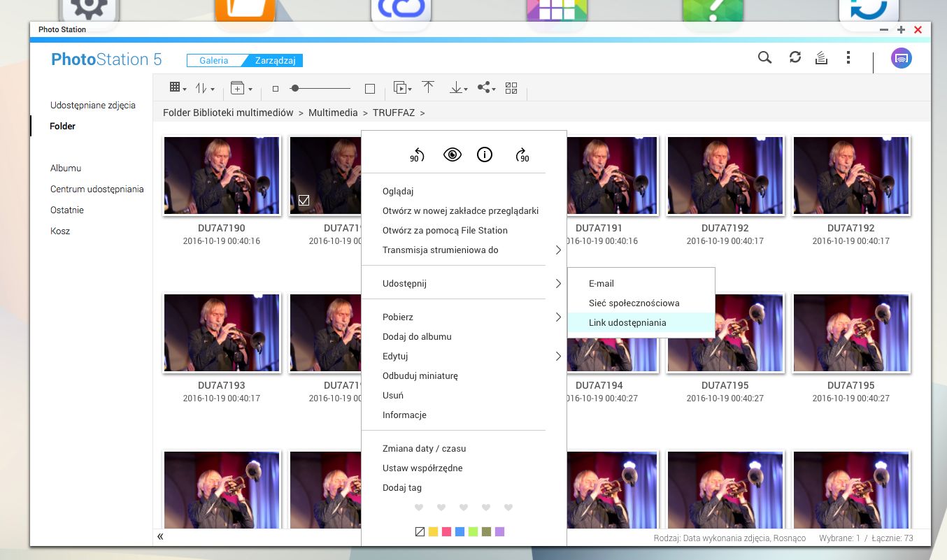Open the add album dropdown

click(x=241, y=88)
